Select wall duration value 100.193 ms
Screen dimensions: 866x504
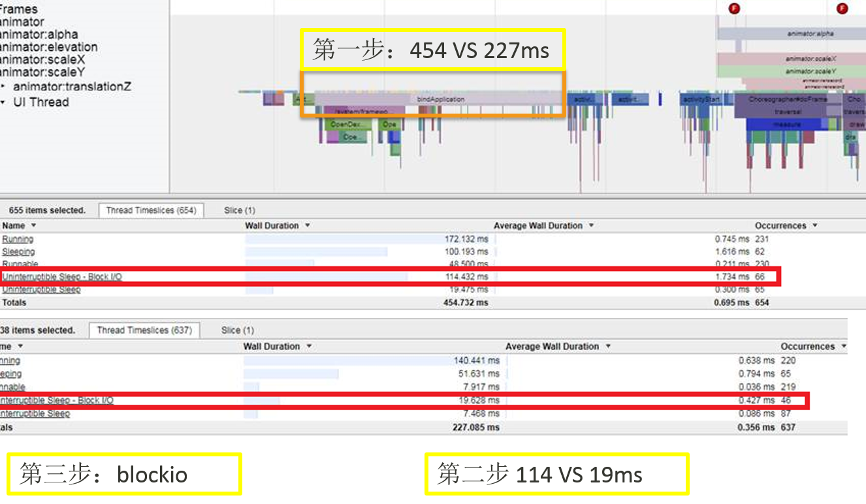coord(466,251)
